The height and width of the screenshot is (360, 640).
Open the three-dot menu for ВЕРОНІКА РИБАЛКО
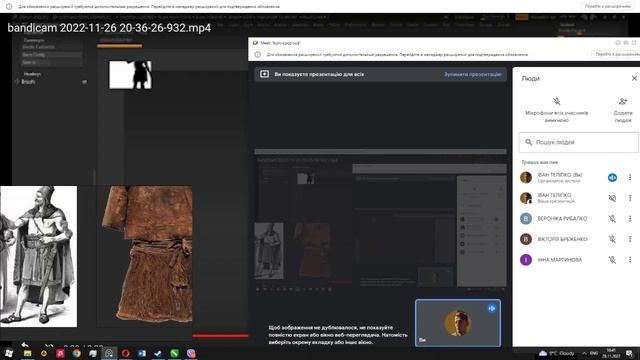pos(630,219)
